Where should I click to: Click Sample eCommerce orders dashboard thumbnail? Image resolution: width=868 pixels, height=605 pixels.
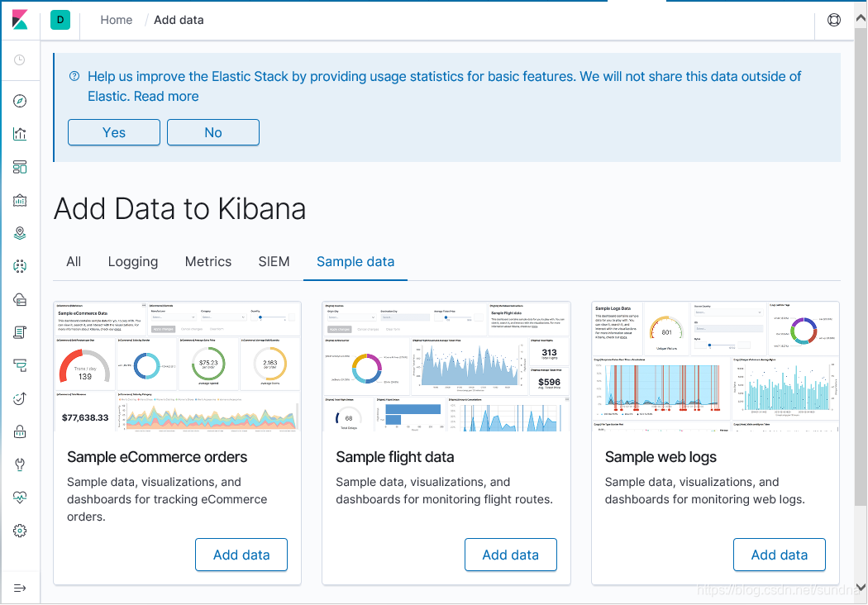click(178, 366)
